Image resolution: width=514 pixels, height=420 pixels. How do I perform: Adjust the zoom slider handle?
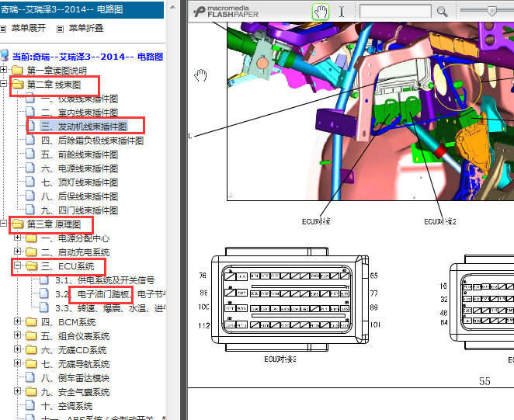point(491,11)
